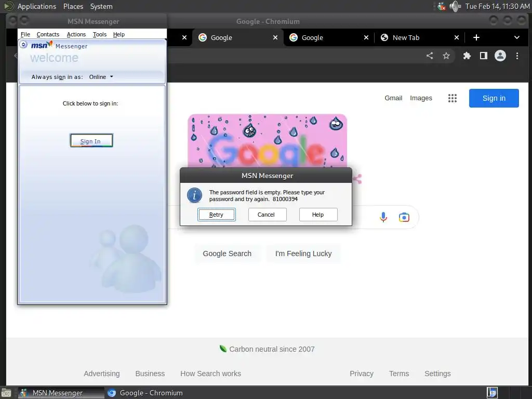Open the Chromium three-dot menu
This screenshot has width=532, height=399.
pyautogui.click(x=517, y=56)
